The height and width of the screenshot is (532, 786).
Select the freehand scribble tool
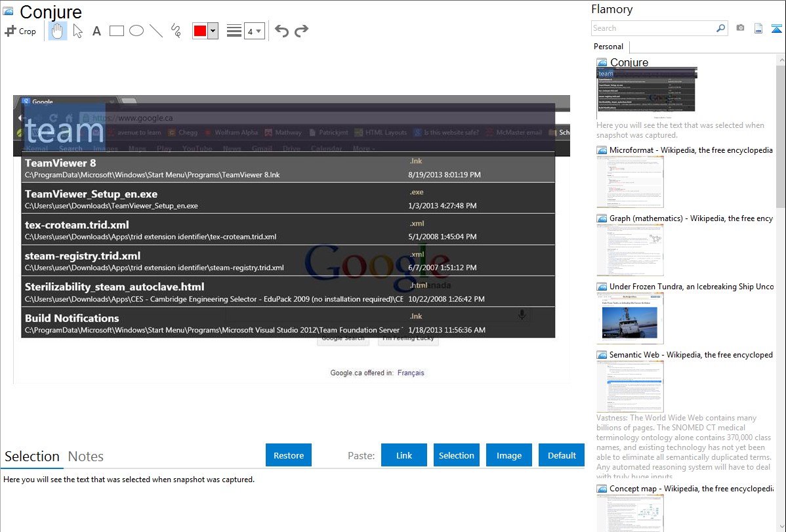tap(176, 31)
